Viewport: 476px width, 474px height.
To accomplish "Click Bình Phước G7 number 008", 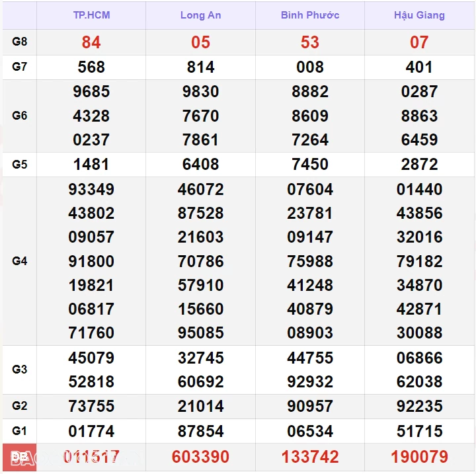I will point(309,67).
